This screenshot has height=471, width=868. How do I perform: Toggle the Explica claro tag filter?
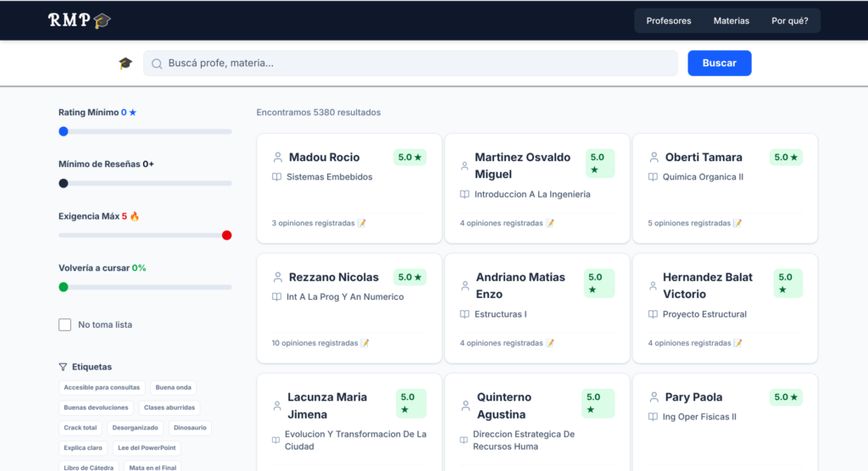tap(83, 448)
